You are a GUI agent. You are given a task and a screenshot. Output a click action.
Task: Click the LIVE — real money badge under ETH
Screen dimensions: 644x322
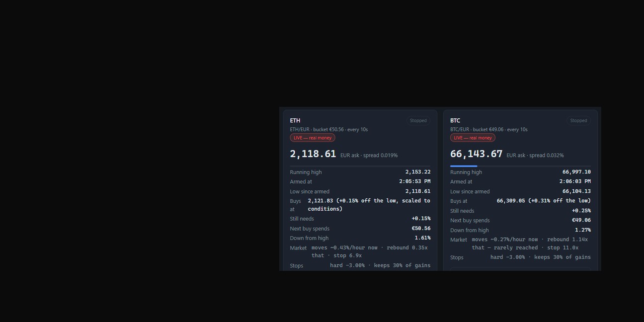(x=313, y=138)
